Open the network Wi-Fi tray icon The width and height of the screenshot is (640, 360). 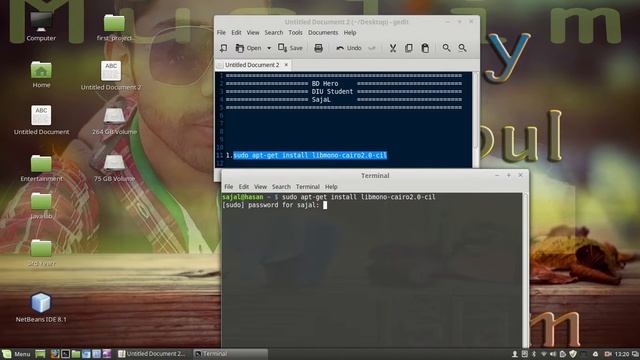[544, 354]
